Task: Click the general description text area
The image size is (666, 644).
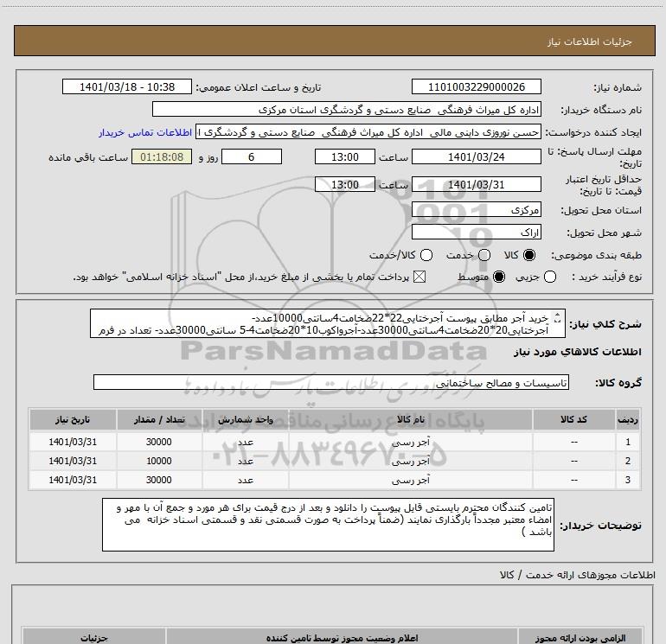Action: point(328,324)
